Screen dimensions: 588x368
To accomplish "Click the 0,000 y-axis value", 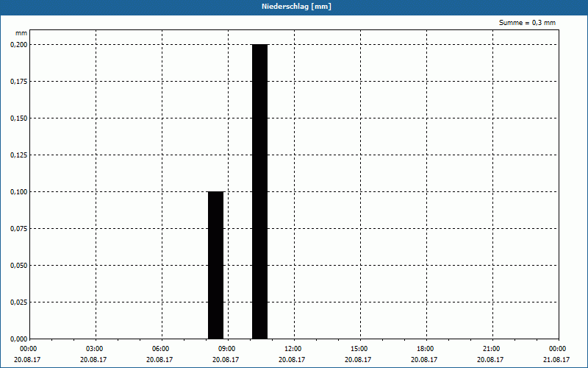I will 19,339.
